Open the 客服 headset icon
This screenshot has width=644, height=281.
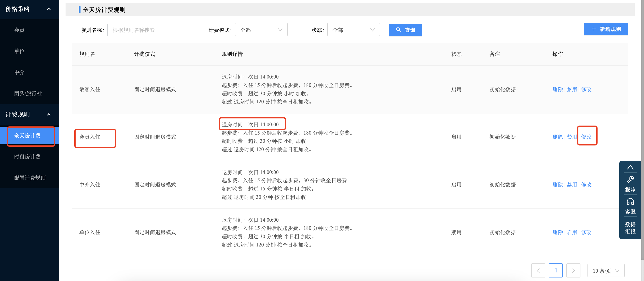tap(630, 201)
